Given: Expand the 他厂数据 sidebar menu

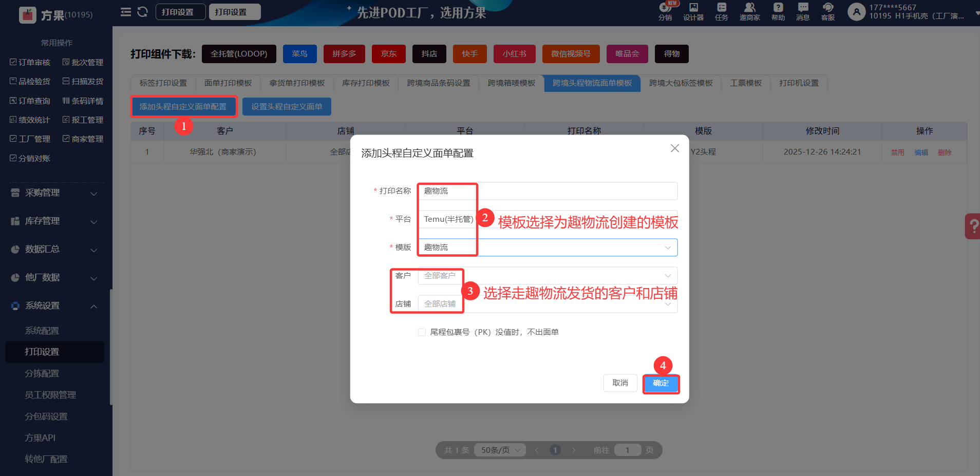Looking at the screenshot, I should click(54, 278).
